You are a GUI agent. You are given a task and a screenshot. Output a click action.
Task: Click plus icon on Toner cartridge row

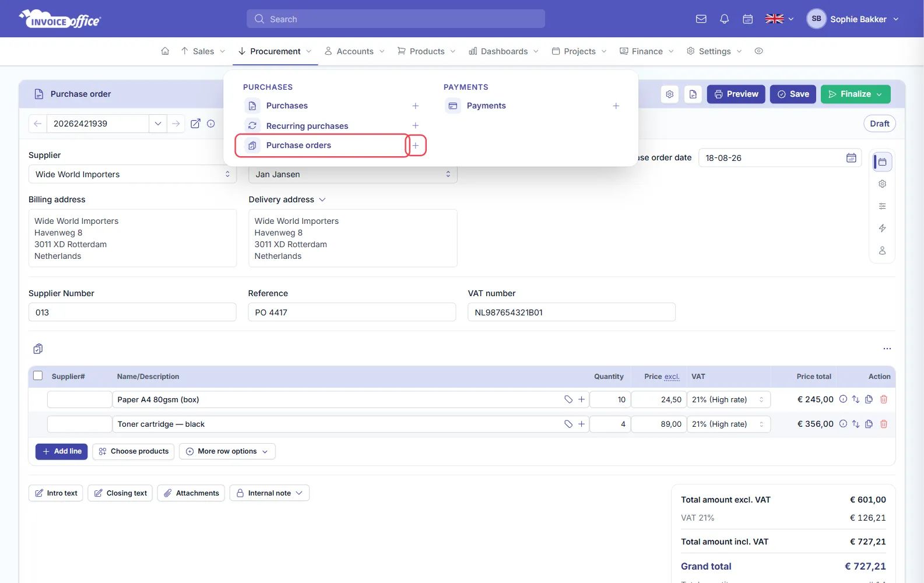[581, 424]
